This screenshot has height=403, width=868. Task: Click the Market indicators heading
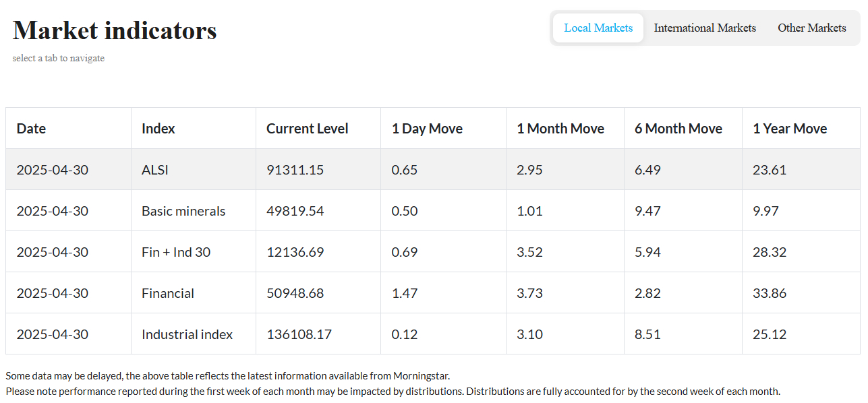(115, 30)
